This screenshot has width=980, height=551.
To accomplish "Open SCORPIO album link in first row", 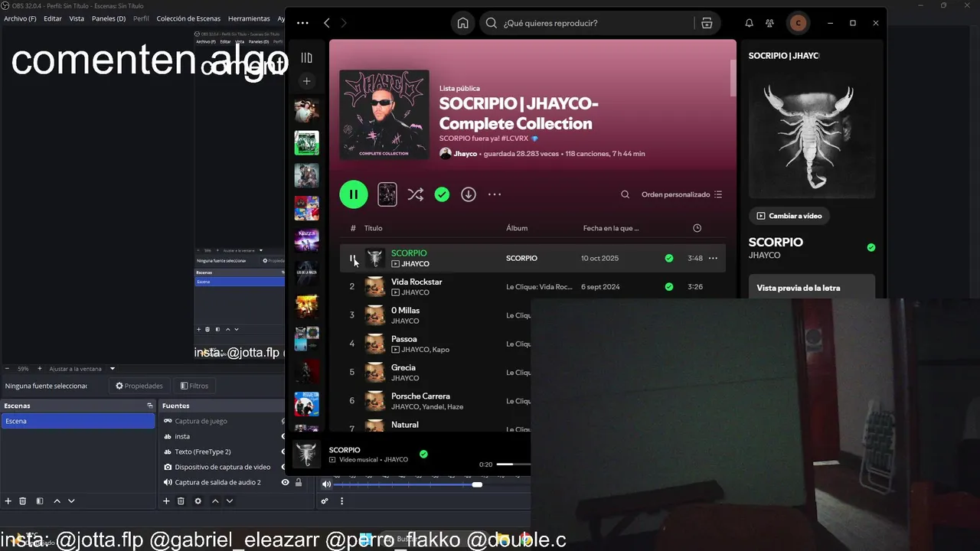I will click(x=521, y=258).
